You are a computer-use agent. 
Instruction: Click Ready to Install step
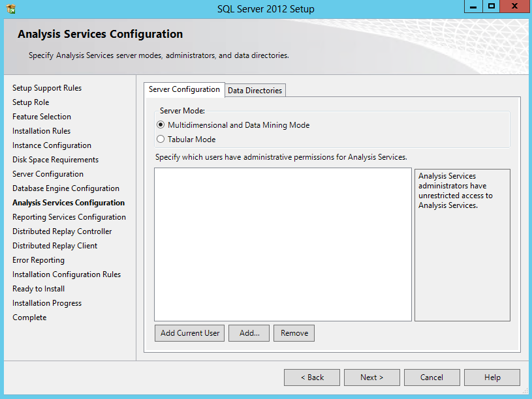(39, 289)
